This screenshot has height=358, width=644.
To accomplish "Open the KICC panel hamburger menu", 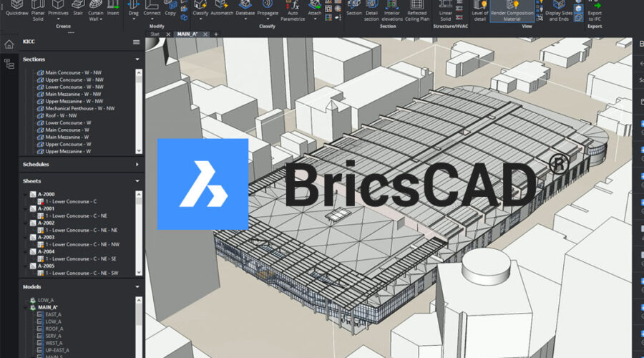I will (x=136, y=42).
